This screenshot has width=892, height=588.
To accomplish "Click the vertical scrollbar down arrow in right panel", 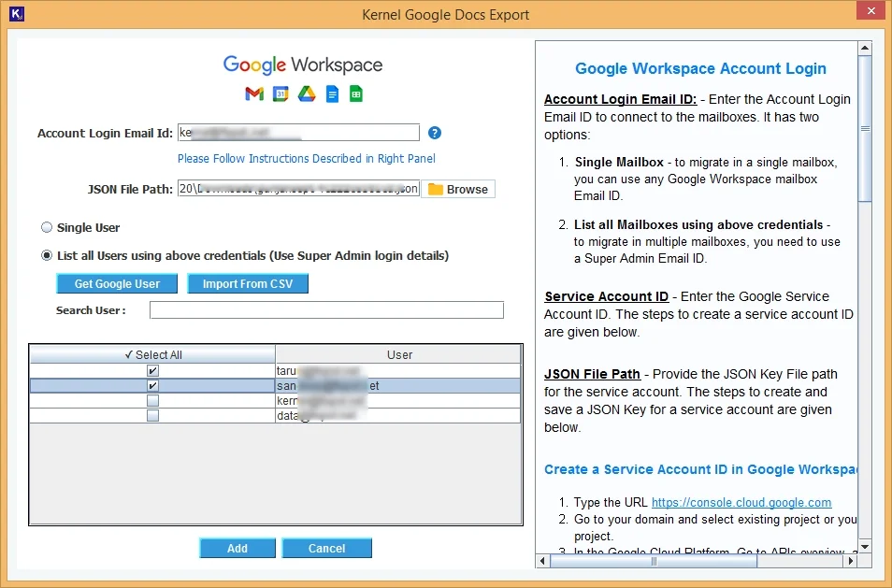I will point(863,546).
